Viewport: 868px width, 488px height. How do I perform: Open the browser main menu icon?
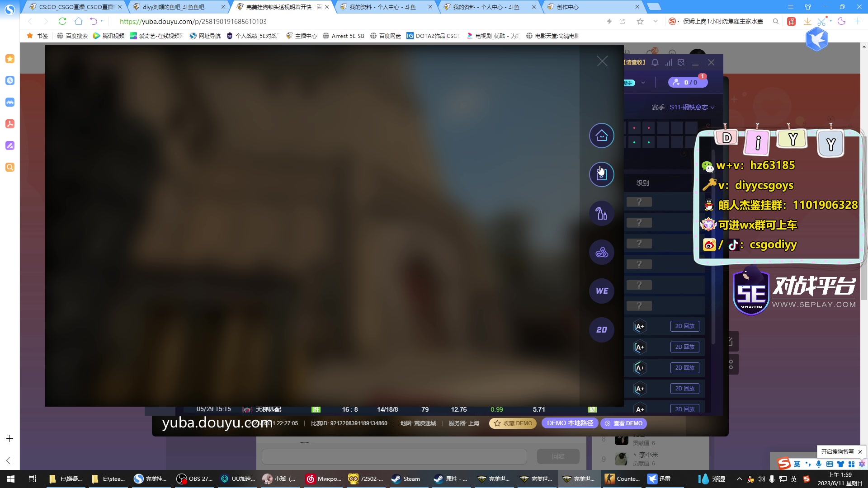click(x=791, y=7)
